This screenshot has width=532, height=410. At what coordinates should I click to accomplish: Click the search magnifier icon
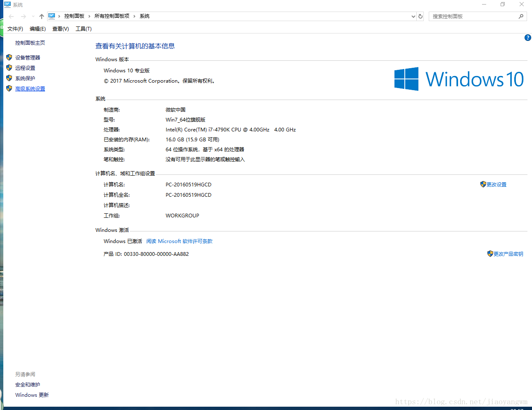(521, 17)
